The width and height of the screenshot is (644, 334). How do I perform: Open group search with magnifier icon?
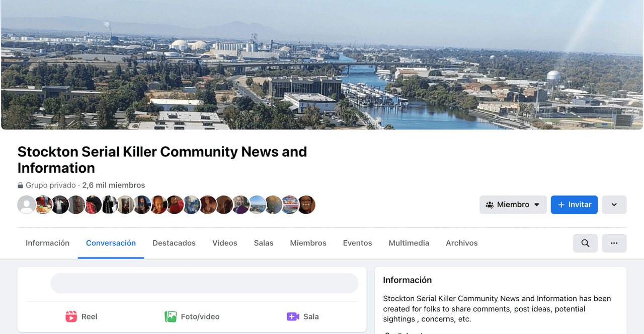tap(585, 243)
